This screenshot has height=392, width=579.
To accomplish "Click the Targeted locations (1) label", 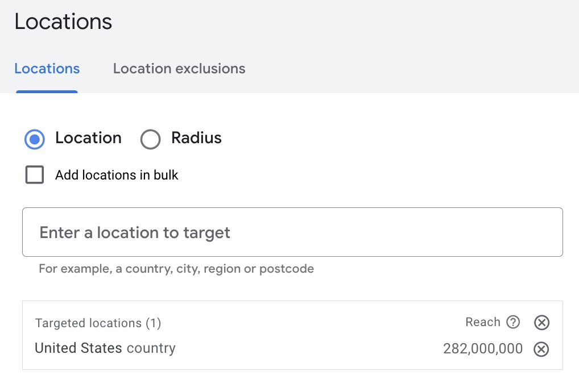I will coord(97,323).
